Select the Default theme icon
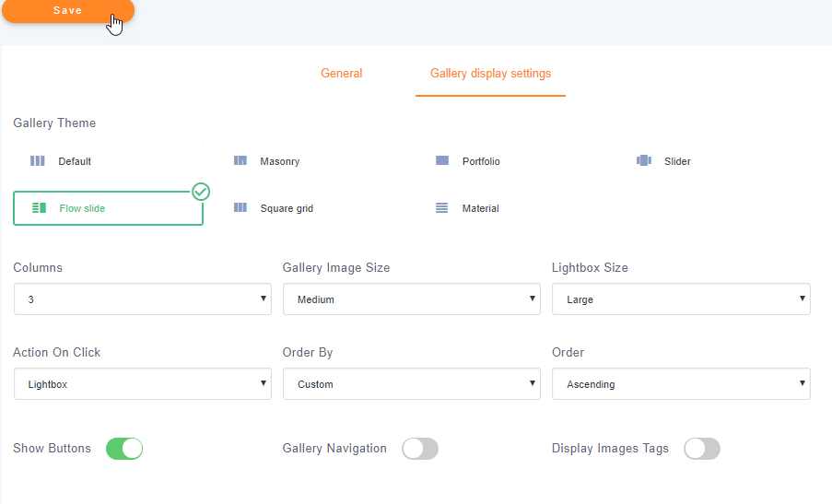 [38, 161]
